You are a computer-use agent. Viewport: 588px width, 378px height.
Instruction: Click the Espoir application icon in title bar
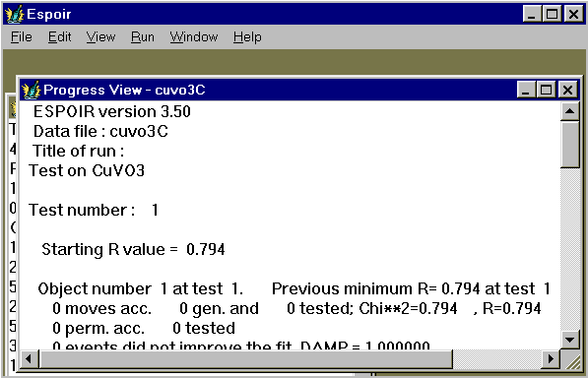14,14
